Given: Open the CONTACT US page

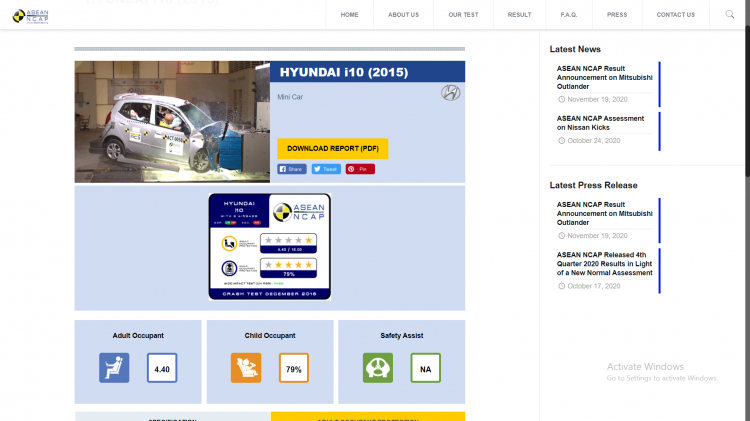Looking at the screenshot, I should point(675,15).
